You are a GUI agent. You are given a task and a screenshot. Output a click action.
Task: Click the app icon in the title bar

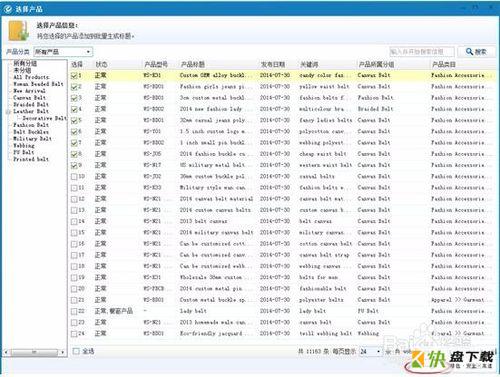click(8, 9)
